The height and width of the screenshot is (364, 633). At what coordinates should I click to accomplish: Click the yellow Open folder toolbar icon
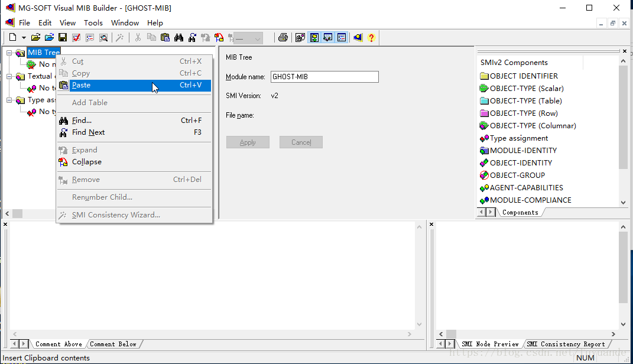point(35,38)
